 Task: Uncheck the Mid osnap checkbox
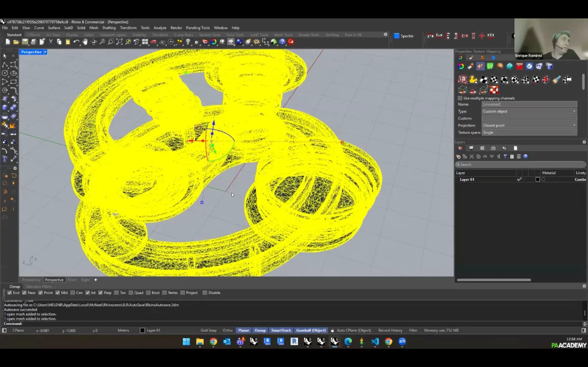(x=57, y=293)
